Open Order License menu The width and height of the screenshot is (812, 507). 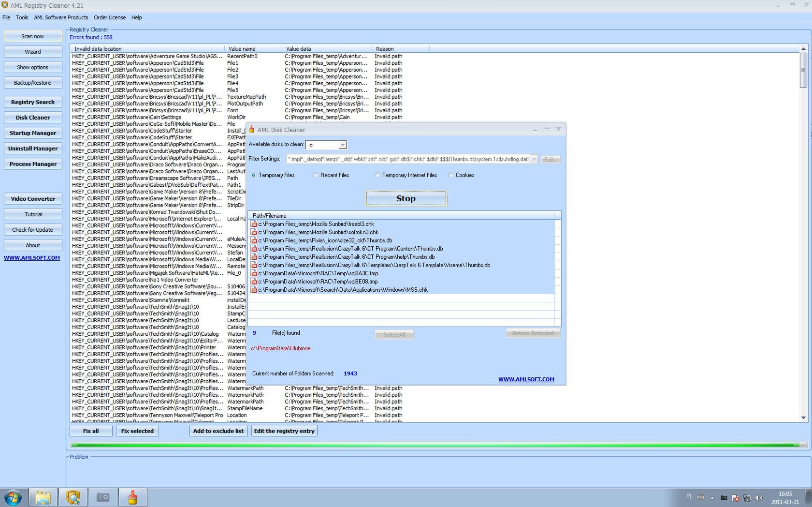click(110, 17)
